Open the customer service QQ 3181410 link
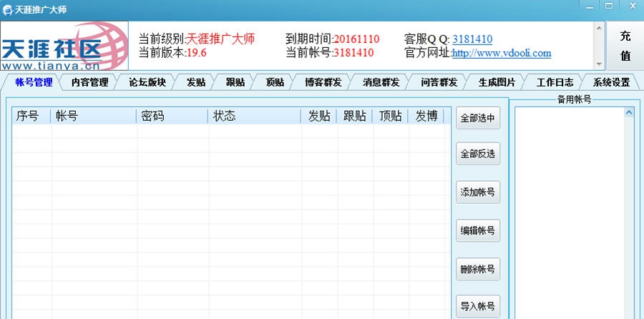 coord(472,39)
